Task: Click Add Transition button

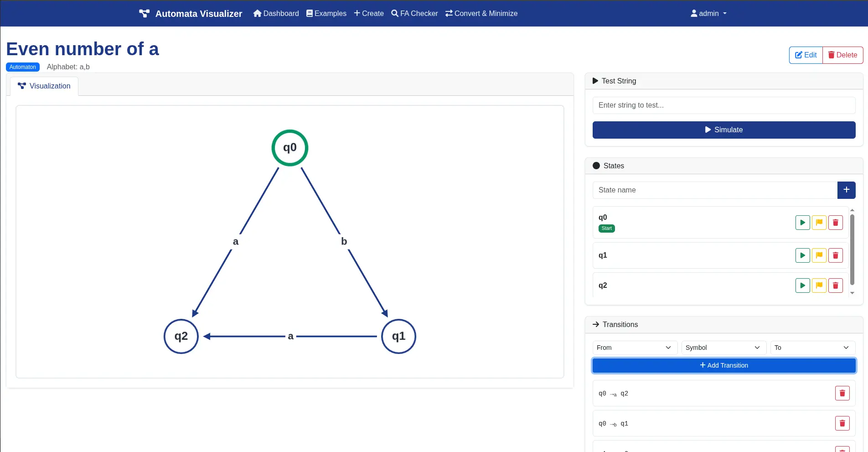Action: (x=724, y=365)
